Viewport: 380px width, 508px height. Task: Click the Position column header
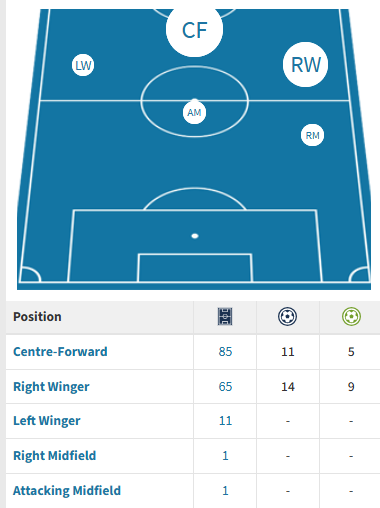click(37, 317)
